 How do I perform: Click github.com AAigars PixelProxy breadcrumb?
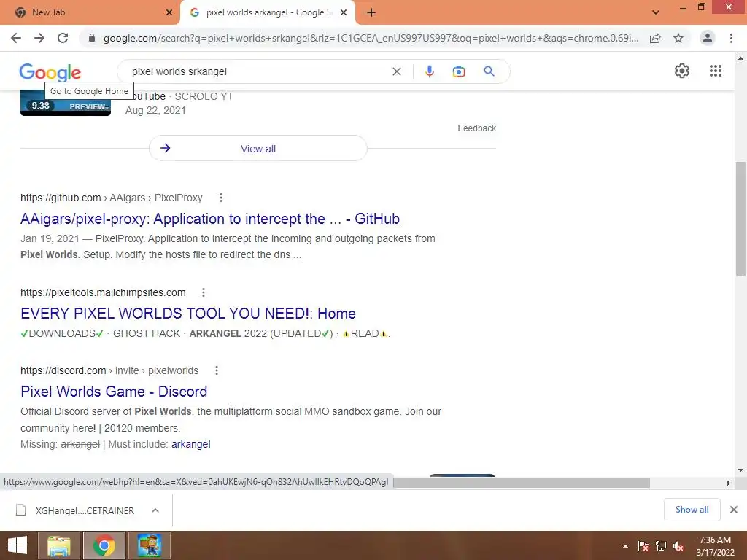pyautogui.click(x=112, y=198)
